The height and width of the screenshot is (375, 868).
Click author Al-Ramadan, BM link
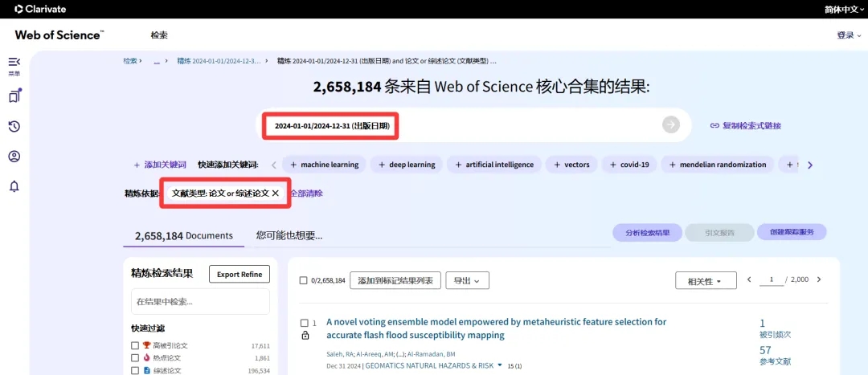coord(432,354)
